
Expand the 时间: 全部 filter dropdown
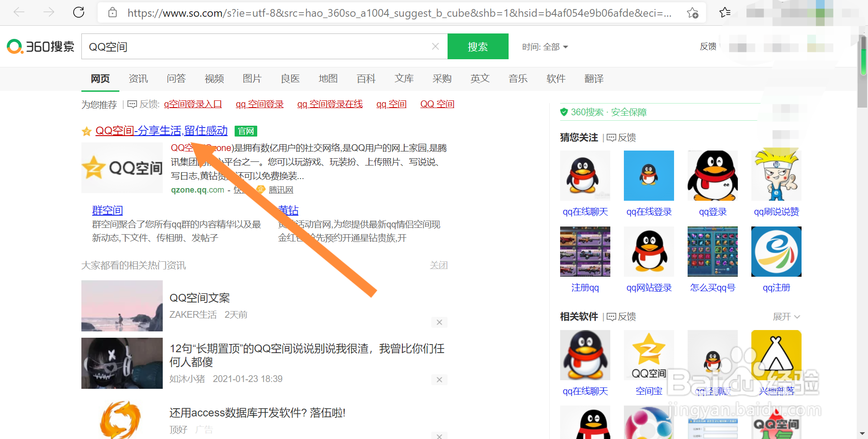545,47
